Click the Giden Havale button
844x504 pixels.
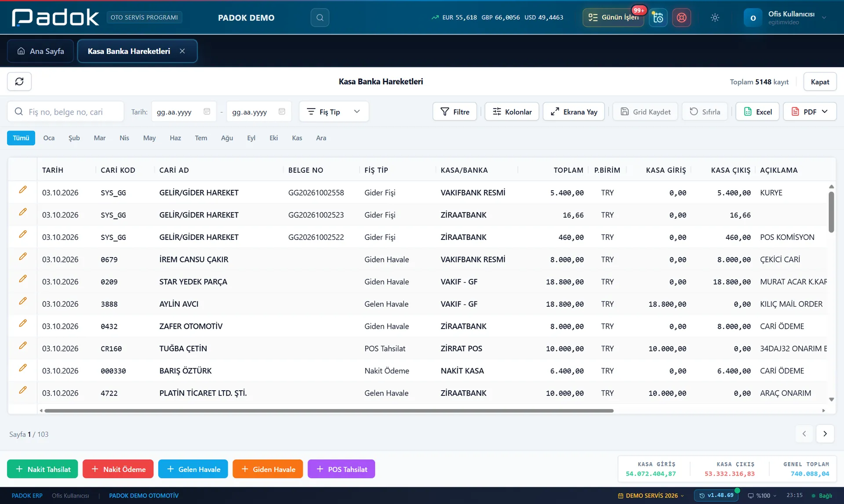pos(268,469)
